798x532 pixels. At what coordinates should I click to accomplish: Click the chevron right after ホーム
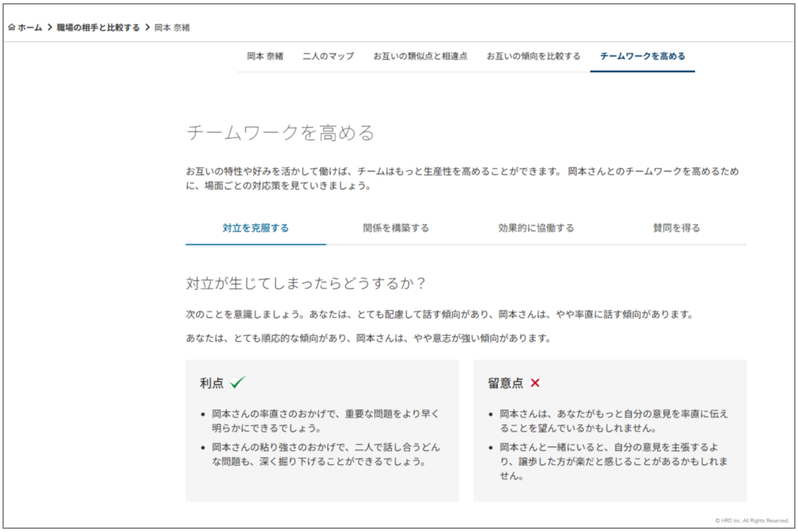49,27
